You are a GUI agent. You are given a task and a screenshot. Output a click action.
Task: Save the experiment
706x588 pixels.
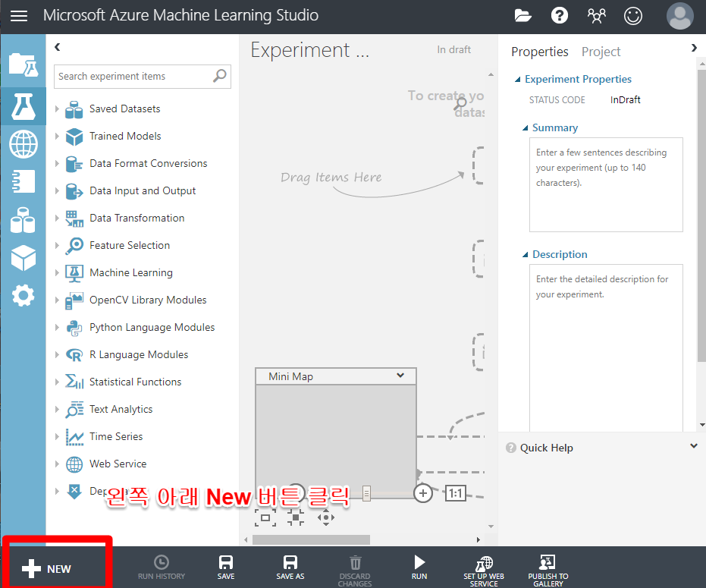225,568
